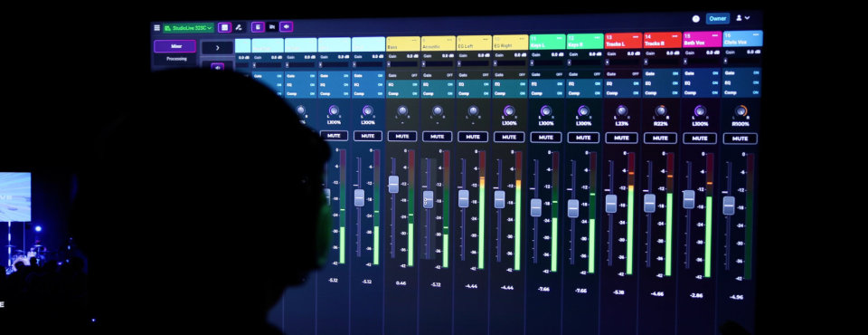
Task: Toggle Gate on the Tracks R channel
Action: (661, 73)
